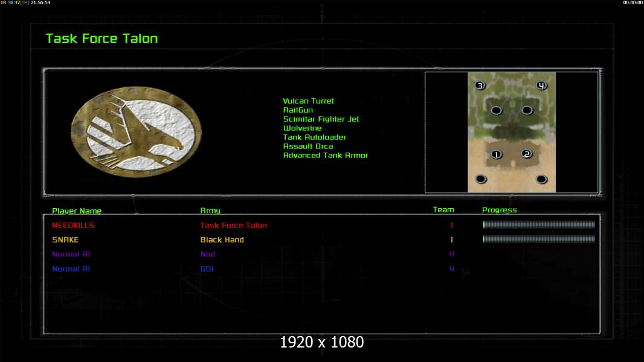Click the Advanced Tank Armor entry
The height and width of the screenshot is (362, 644).
click(x=326, y=155)
